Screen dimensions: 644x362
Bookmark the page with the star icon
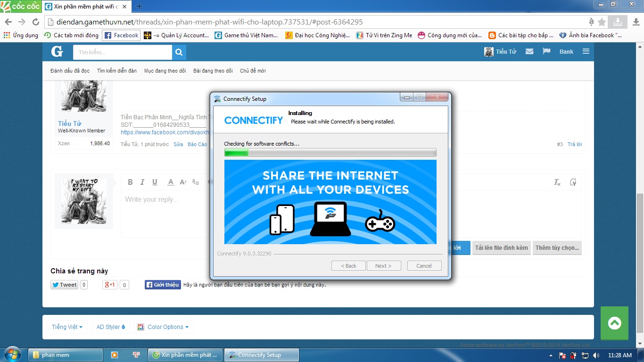pyautogui.click(x=602, y=22)
